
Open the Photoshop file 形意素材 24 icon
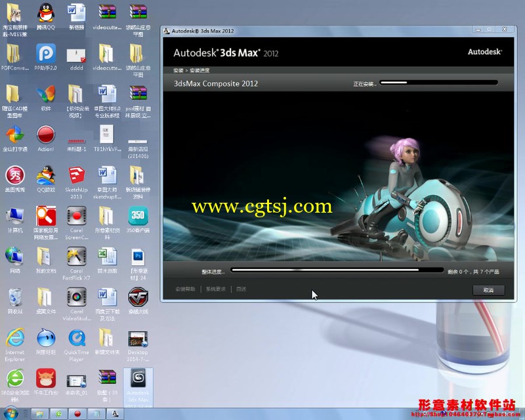(x=138, y=263)
